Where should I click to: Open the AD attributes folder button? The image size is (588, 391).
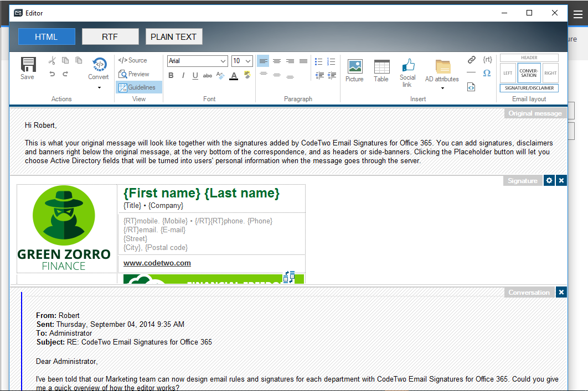(442, 70)
